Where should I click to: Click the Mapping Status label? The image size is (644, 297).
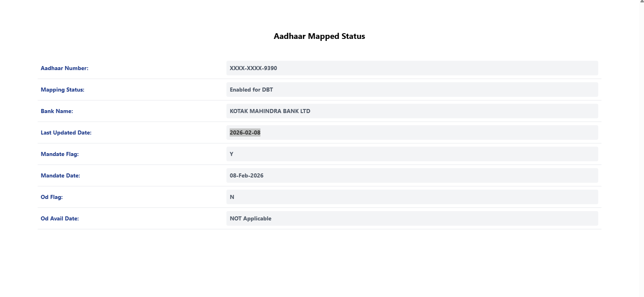click(62, 90)
